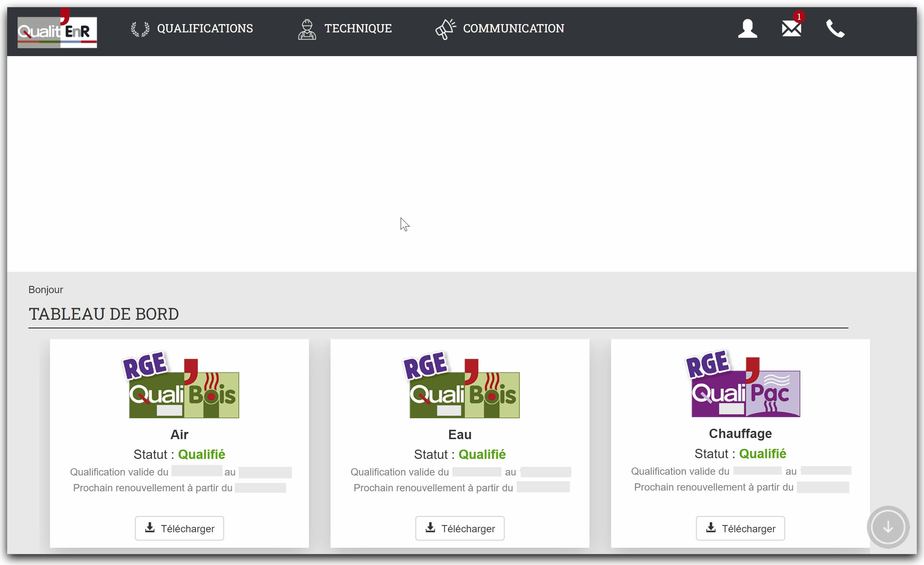The width and height of the screenshot is (924, 565).
Task: Click the Qualit'EnR logo
Action: (57, 29)
